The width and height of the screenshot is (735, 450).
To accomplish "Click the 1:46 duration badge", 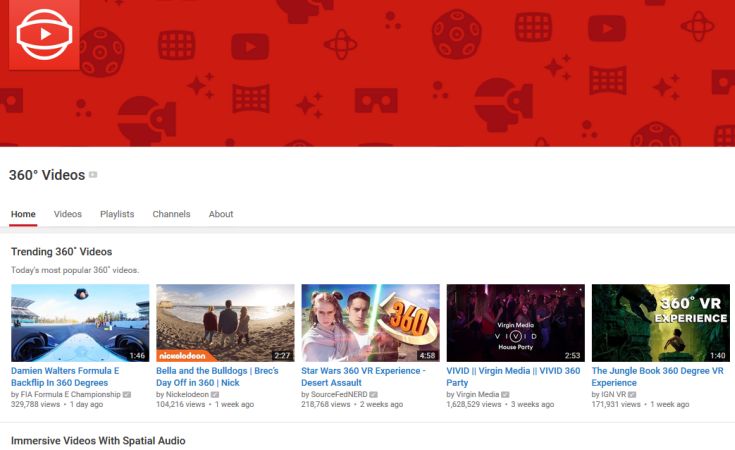I will pyautogui.click(x=137, y=355).
